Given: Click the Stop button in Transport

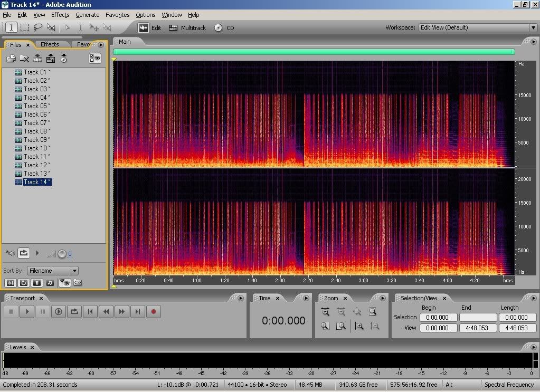Looking at the screenshot, I should tap(11, 312).
